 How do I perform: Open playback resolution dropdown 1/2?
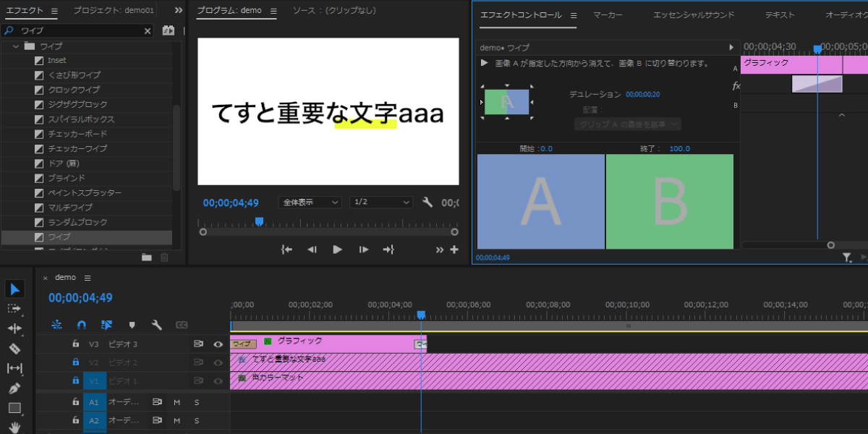[381, 203]
